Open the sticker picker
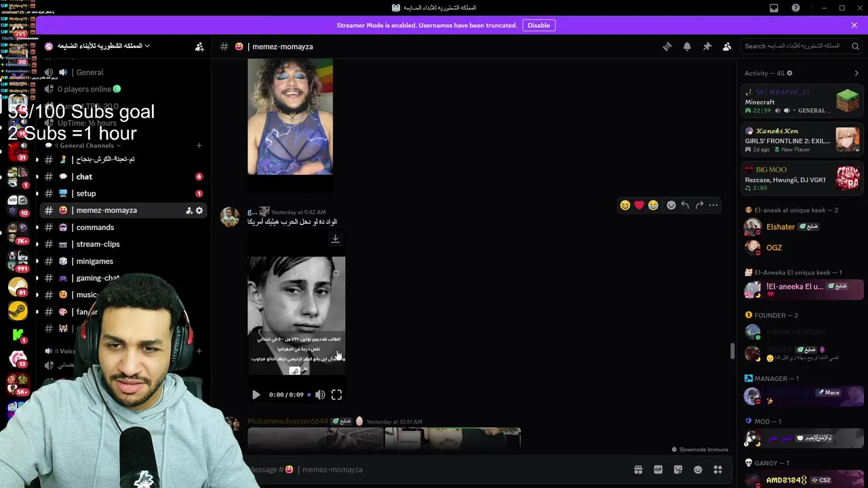 pos(678,470)
